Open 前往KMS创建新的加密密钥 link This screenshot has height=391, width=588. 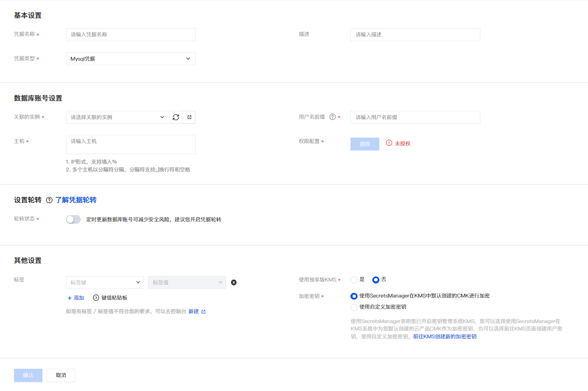(x=445, y=337)
